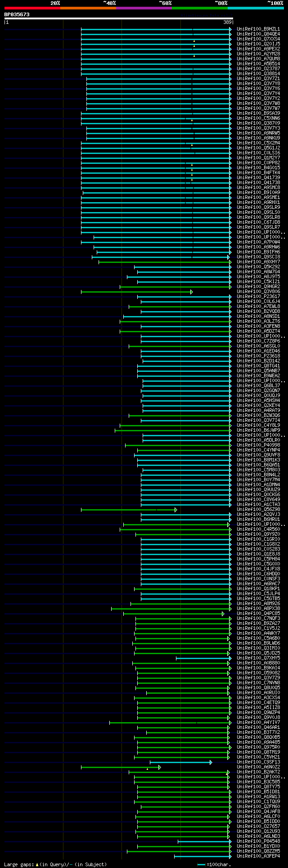288x868 pixels.
Task: Open hit label UniRef100_Q41739
Action: (x=258, y=178)
